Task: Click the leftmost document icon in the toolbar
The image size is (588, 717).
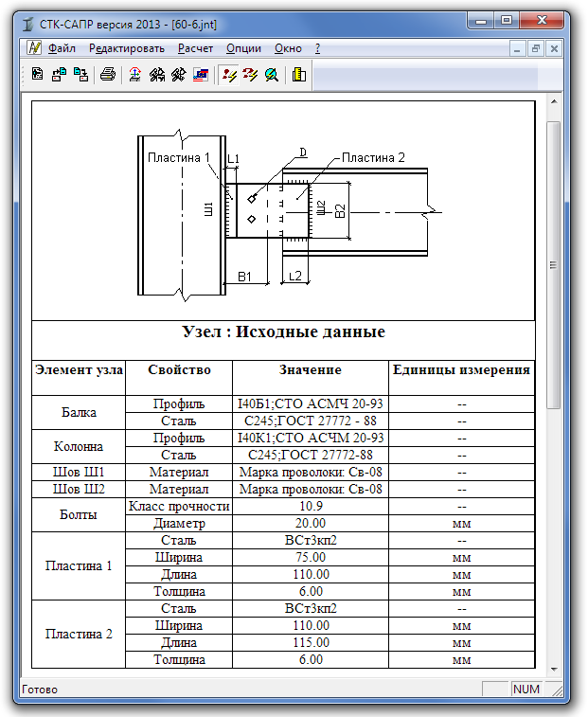Action: coord(38,75)
